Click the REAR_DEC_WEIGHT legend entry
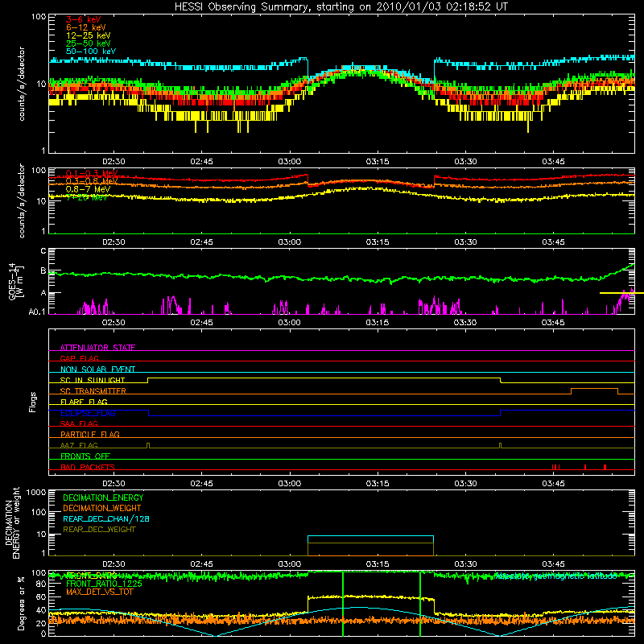This screenshot has height=644, width=644. point(99,530)
